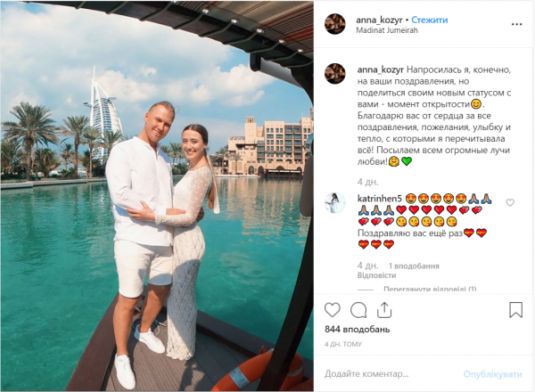
Task: Follow anna_kozyr via Стежити link
Action: tap(429, 20)
